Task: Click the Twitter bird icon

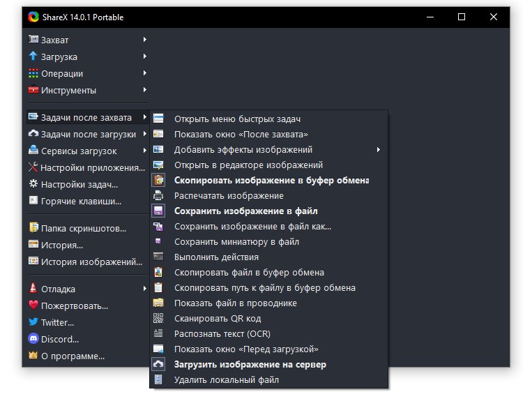Action: 33,322
